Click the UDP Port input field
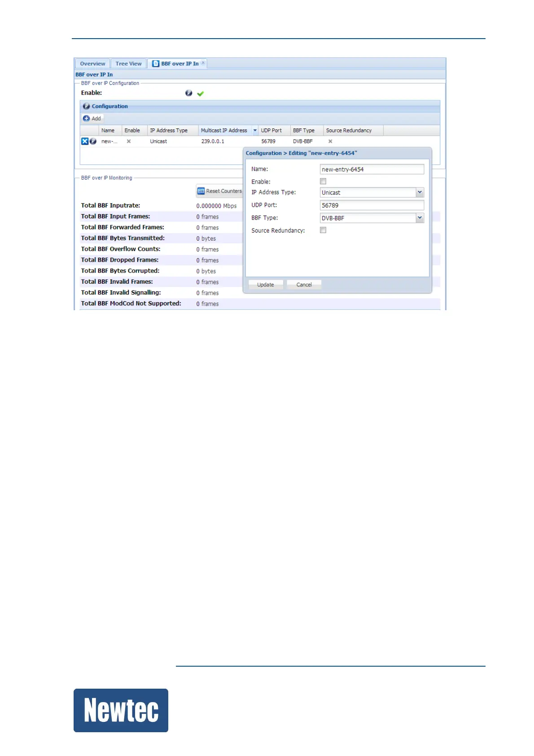This screenshot has height=756, width=534. pos(372,205)
